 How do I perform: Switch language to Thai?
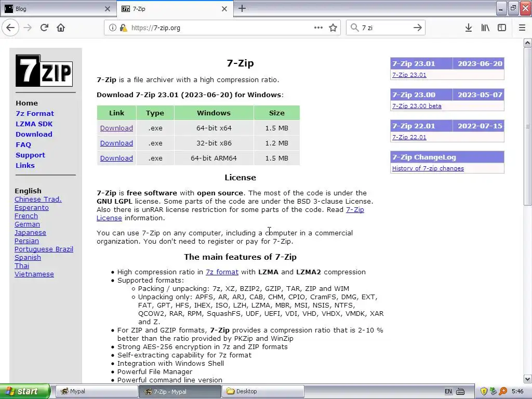click(22, 266)
